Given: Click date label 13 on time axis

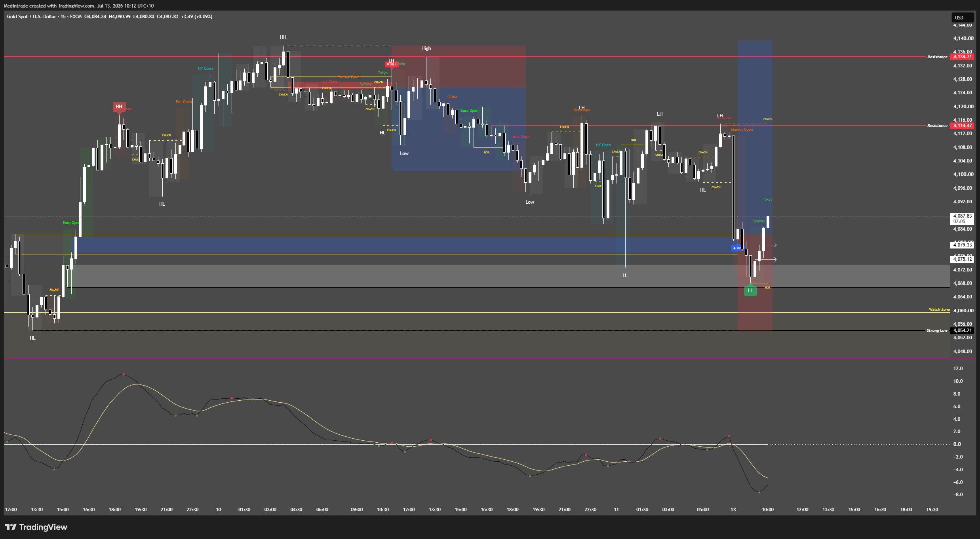Looking at the screenshot, I should coord(733,510).
